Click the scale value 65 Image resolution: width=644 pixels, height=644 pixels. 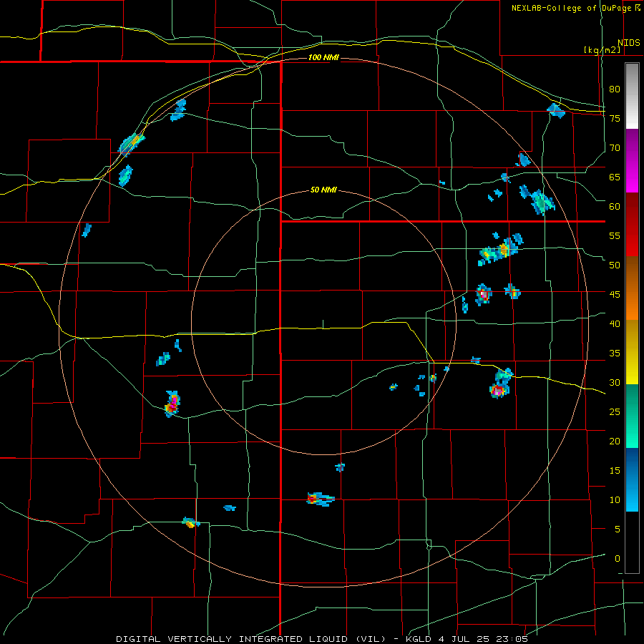click(x=615, y=177)
